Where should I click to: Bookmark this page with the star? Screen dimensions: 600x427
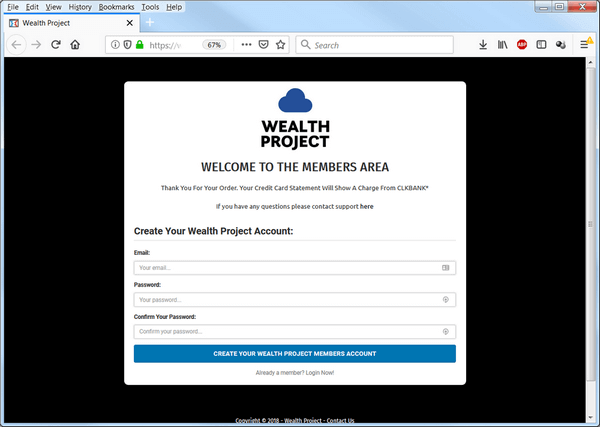[280, 45]
